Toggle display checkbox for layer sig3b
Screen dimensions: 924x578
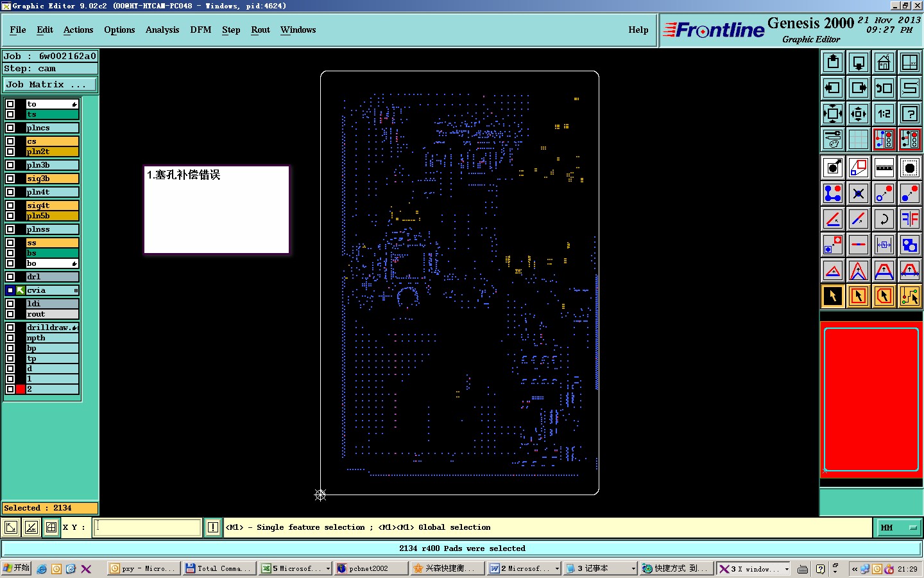coord(10,179)
